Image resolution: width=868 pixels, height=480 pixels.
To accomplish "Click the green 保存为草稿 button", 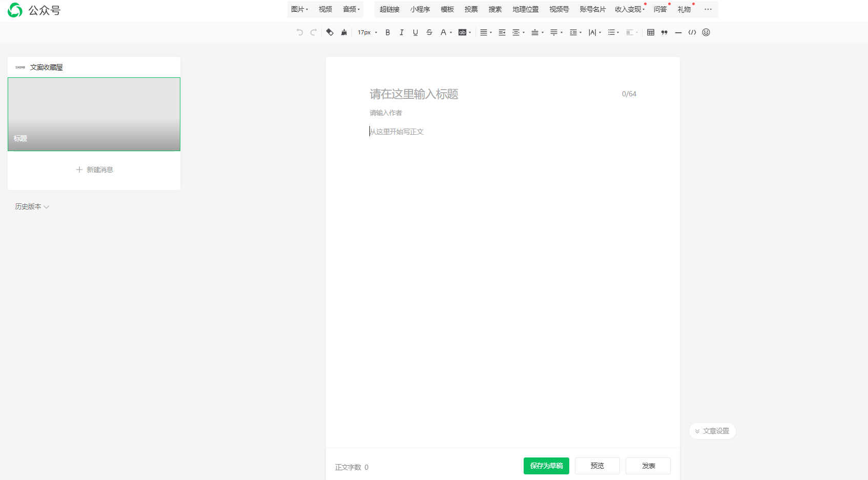I will pos(546,466).
